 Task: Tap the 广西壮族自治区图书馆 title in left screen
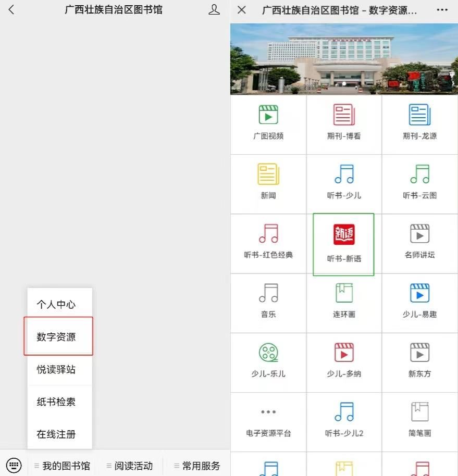114,10
